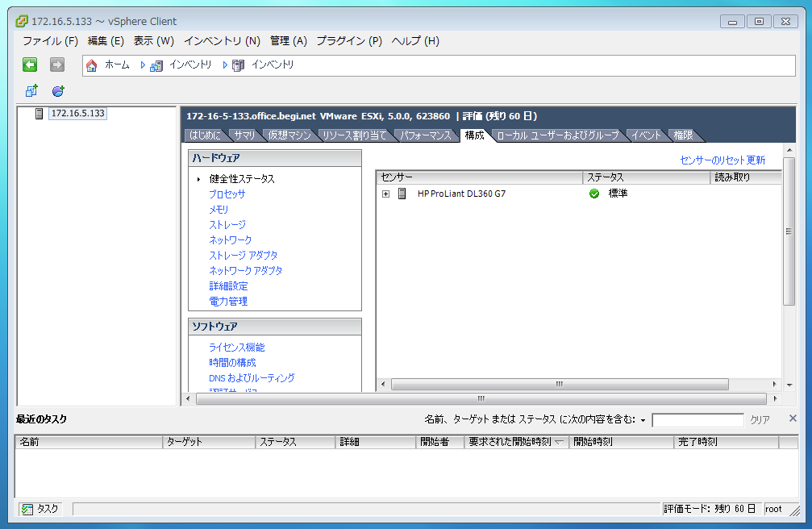Create a new virtual machine via toolbar icon
The width and height of the screenshot is (812, 529).
[x=31, y=91]
